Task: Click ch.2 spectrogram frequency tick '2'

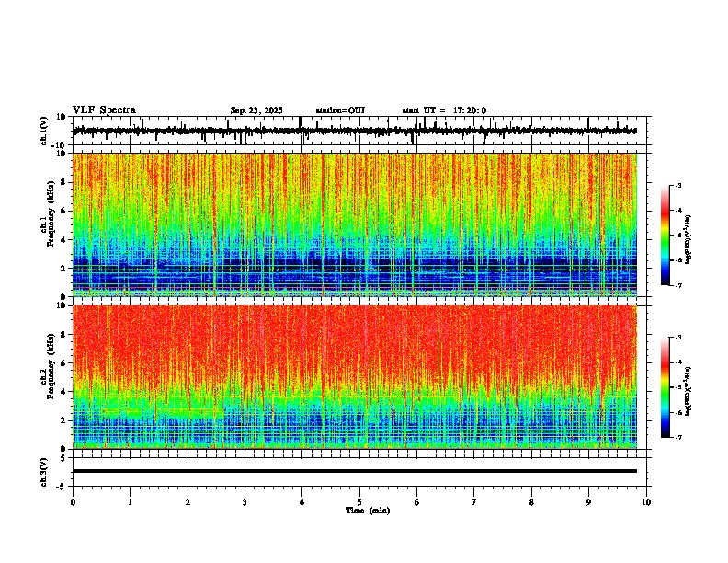Action: [64, 420]
